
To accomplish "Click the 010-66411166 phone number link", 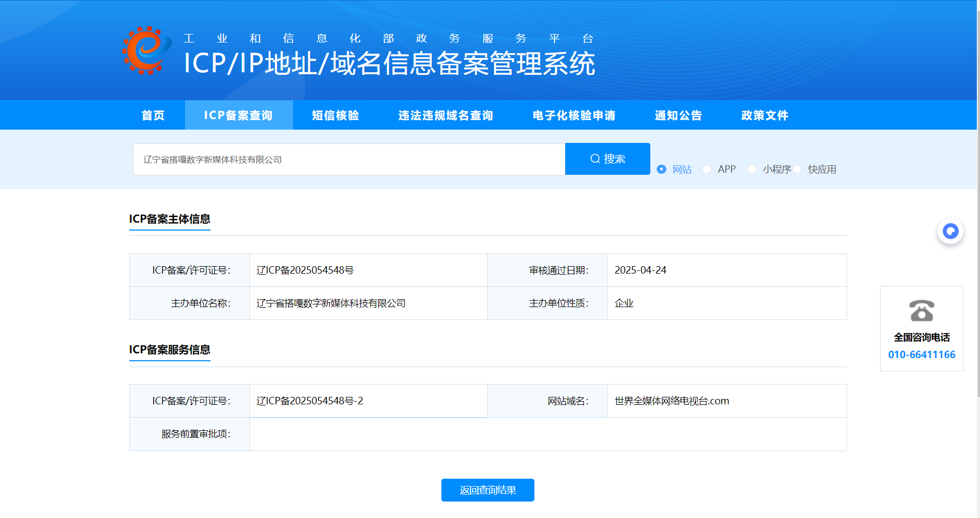I will pyautogui.click(x=922, y=354).
